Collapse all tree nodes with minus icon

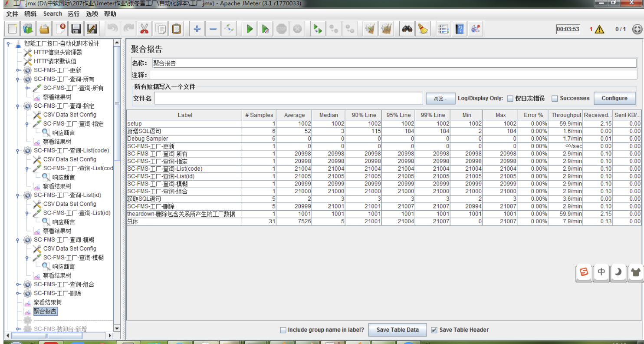click(213, 29)
